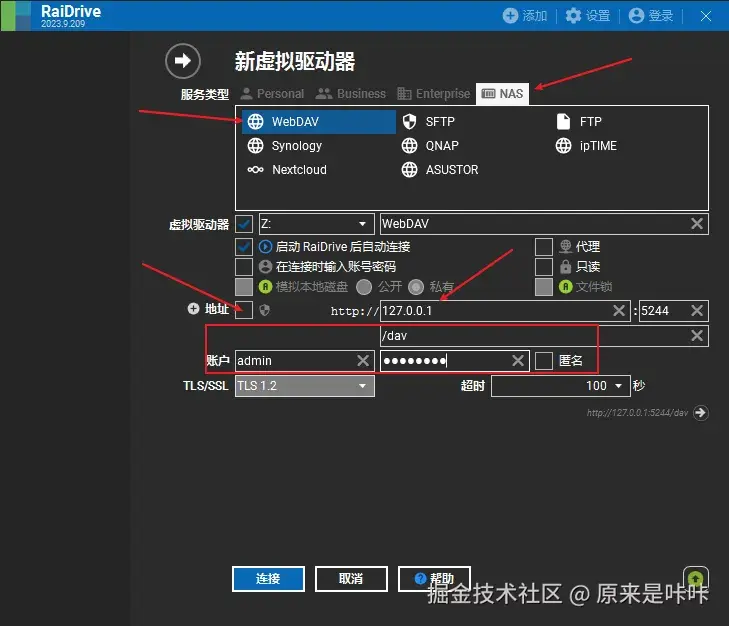This screenshot has height=626, width=729.
Task: Open 设置 settings gear
Action: pos(588,16)
